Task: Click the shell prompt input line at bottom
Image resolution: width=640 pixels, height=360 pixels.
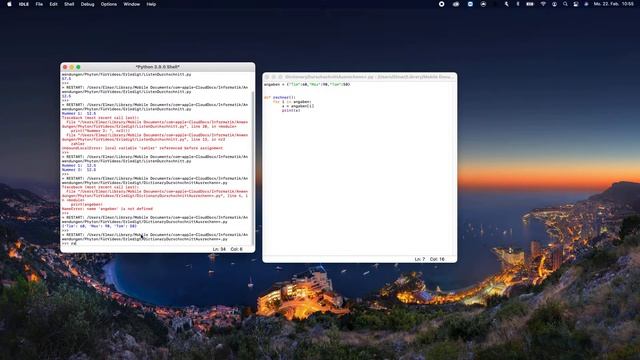Action: (x=156, y=243)
